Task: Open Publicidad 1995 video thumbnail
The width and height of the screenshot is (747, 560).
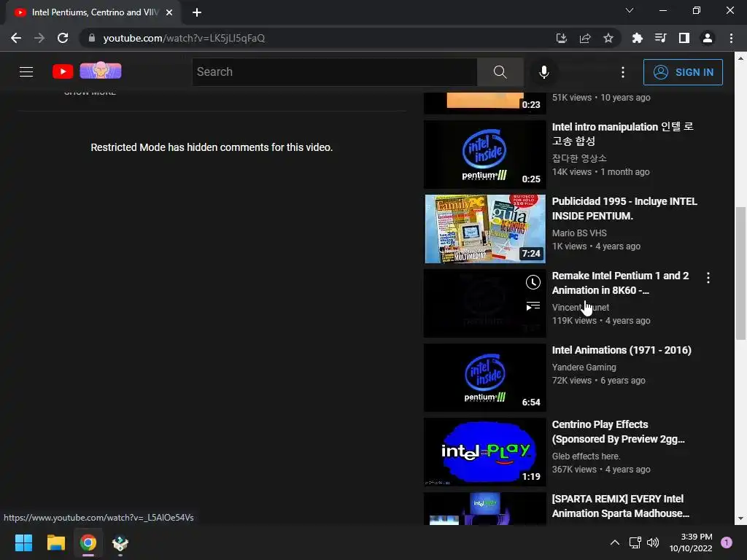Action: click(x=484, y=228)
